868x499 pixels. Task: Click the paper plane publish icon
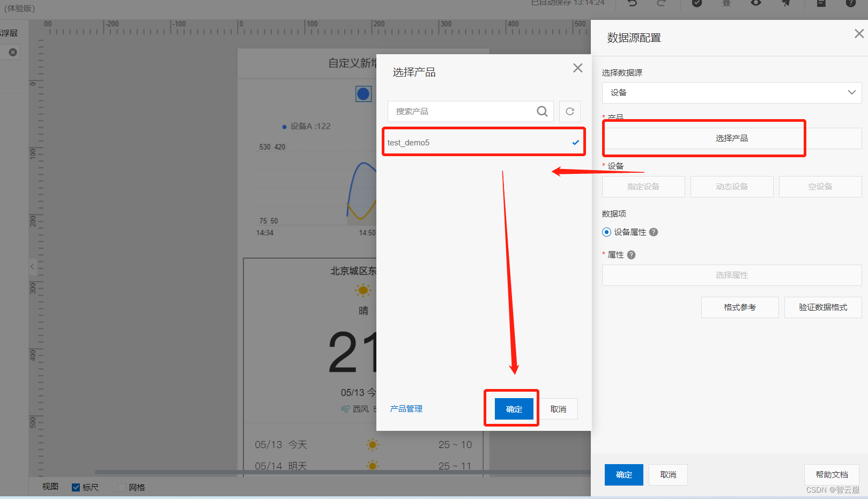pyautogui.click(x=785, y=3)
